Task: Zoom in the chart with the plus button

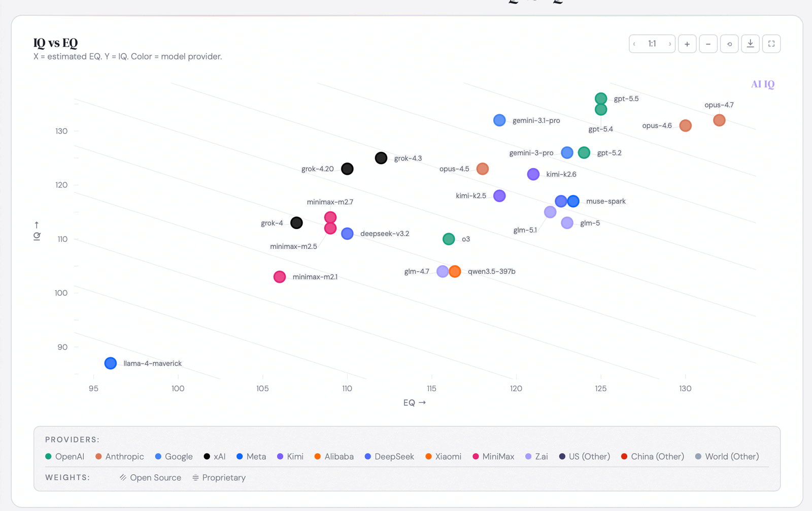Action: (687, 44)
